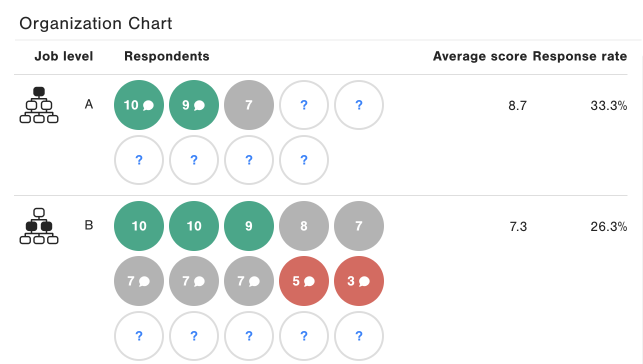Viewport: 643px width, 364px height.
Task: Select the grey 7 respondent in level A
Action: [249, 105]
